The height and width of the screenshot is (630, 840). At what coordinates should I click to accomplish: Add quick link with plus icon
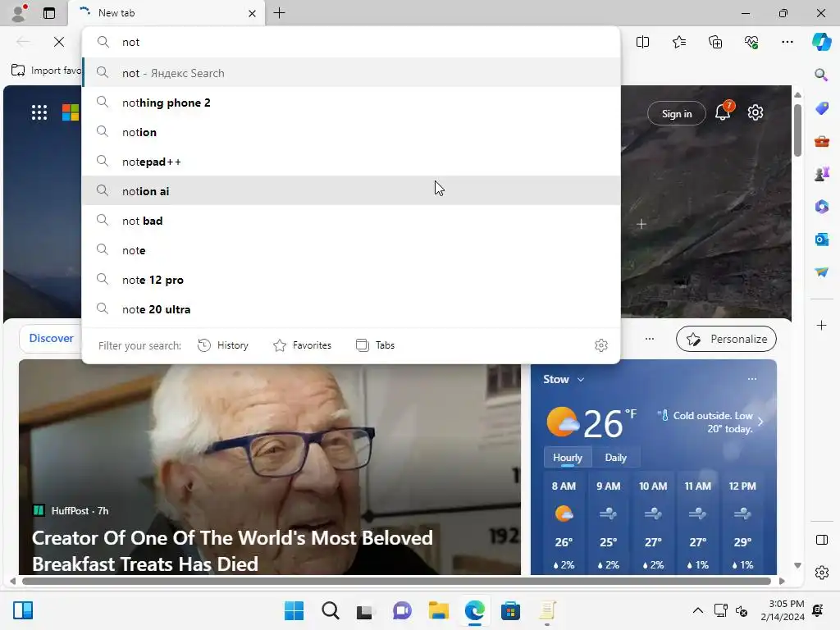[641, 224]
